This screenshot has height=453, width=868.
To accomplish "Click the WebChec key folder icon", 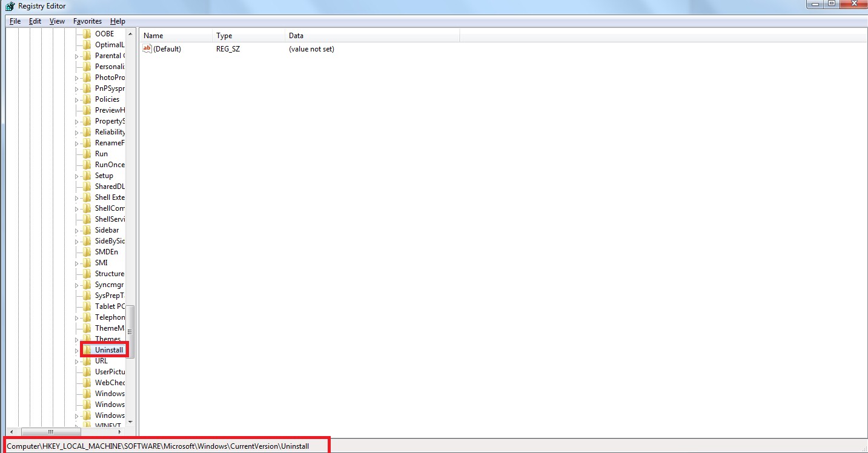I will pos(87,383).
